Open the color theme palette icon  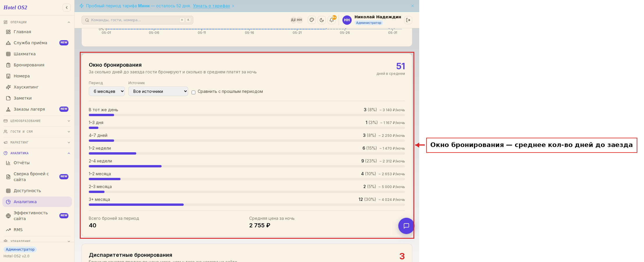(x=312, y=20)
